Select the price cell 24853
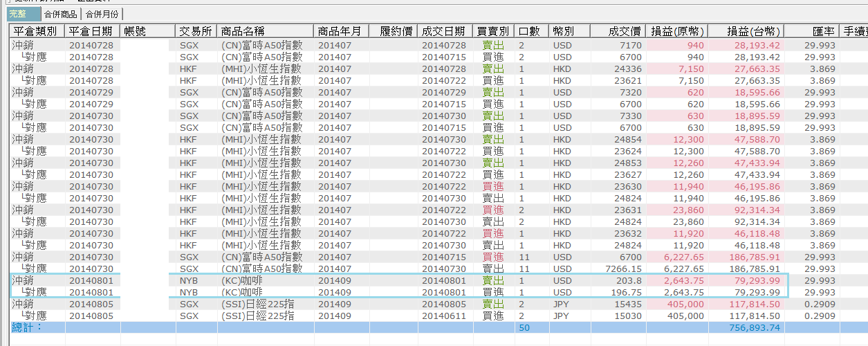The width and height of the screenshot is (868, 346). coord(618,163)
